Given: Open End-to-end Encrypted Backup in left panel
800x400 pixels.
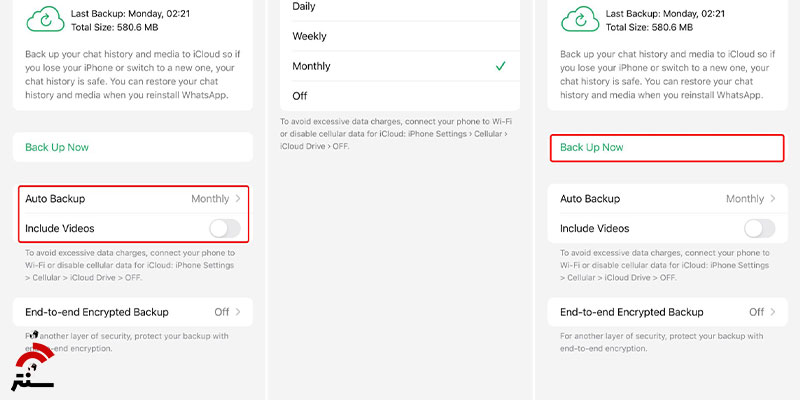Looking at the screenshot, I should (x=133, y=312).
